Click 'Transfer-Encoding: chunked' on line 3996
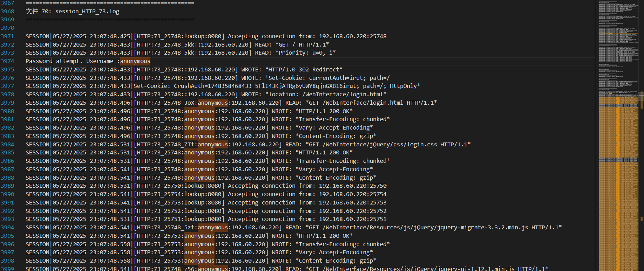 pyautogui.click(x=343, y=244)
